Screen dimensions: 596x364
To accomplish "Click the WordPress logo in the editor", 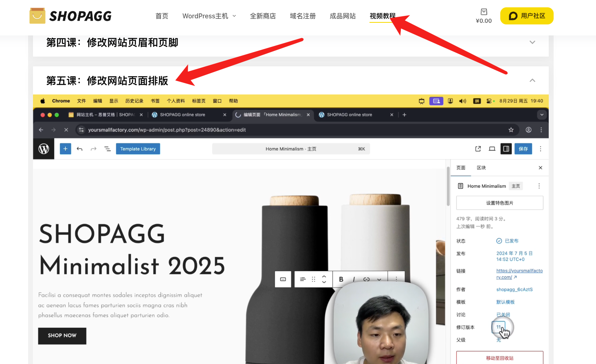I will coord(44,149).
